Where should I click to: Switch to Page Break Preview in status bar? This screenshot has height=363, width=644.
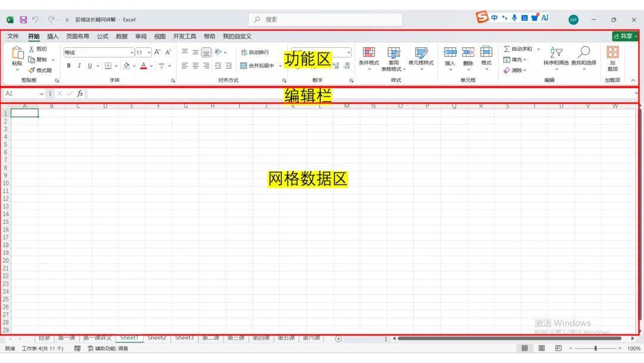(558, 348)
